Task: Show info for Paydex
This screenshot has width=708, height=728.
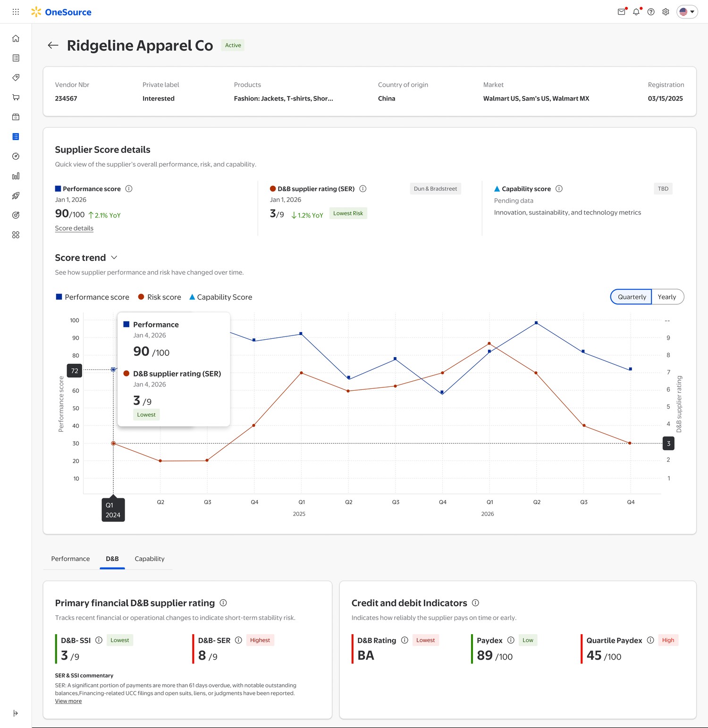Action: click(511, 640)
